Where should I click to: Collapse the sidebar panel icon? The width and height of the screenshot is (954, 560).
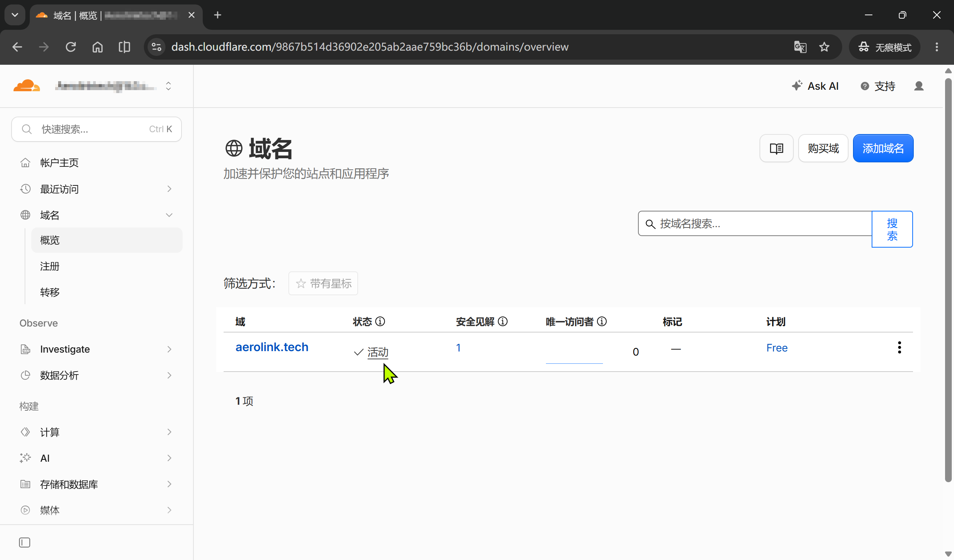tap(25, 542)
